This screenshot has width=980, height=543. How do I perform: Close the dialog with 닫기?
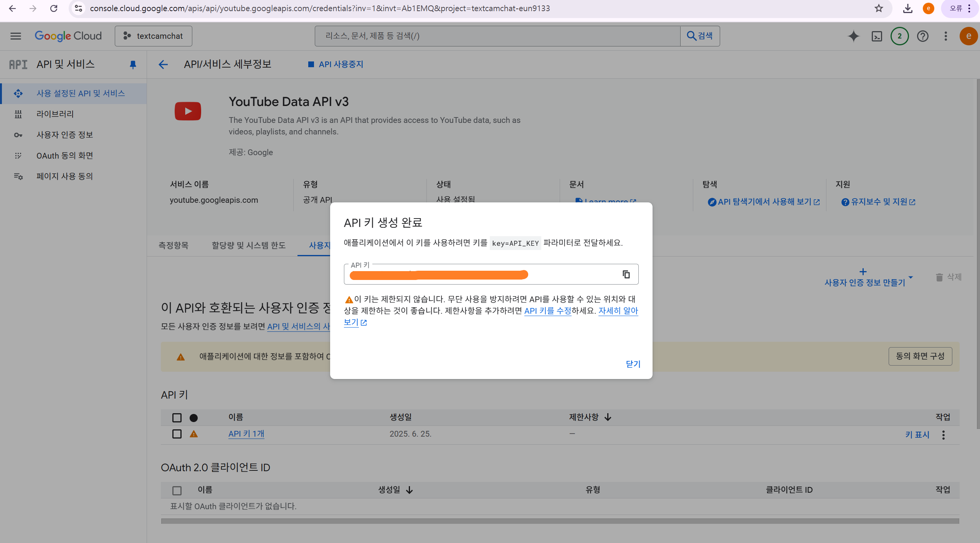coord(633,364)
